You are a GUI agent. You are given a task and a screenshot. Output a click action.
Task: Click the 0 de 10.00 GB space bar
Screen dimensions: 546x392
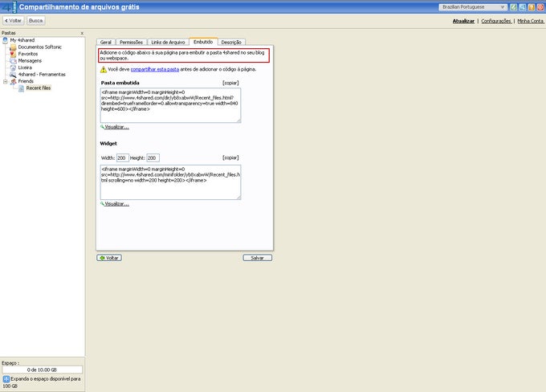pos(42,370)
